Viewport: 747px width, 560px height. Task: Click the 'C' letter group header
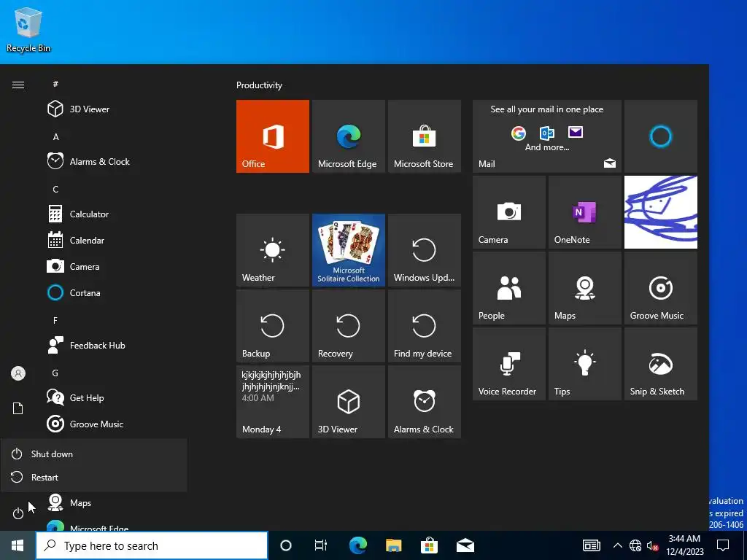point(55,189)
